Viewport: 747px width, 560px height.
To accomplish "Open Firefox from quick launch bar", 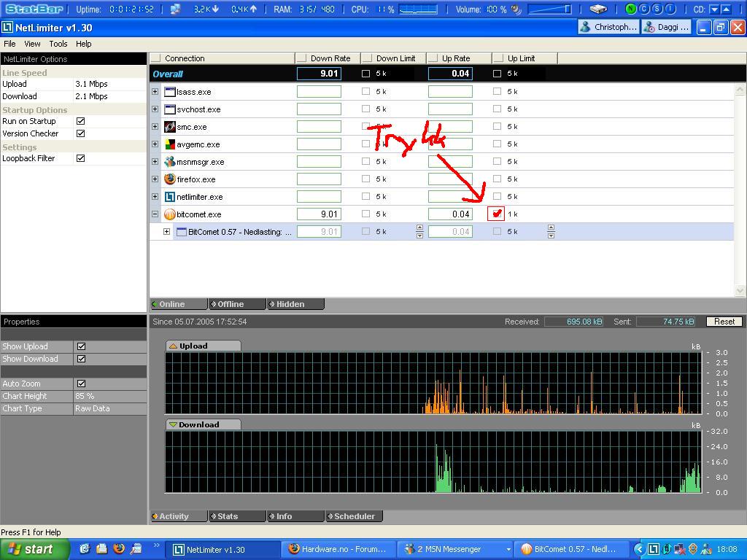I will [119, 548].
